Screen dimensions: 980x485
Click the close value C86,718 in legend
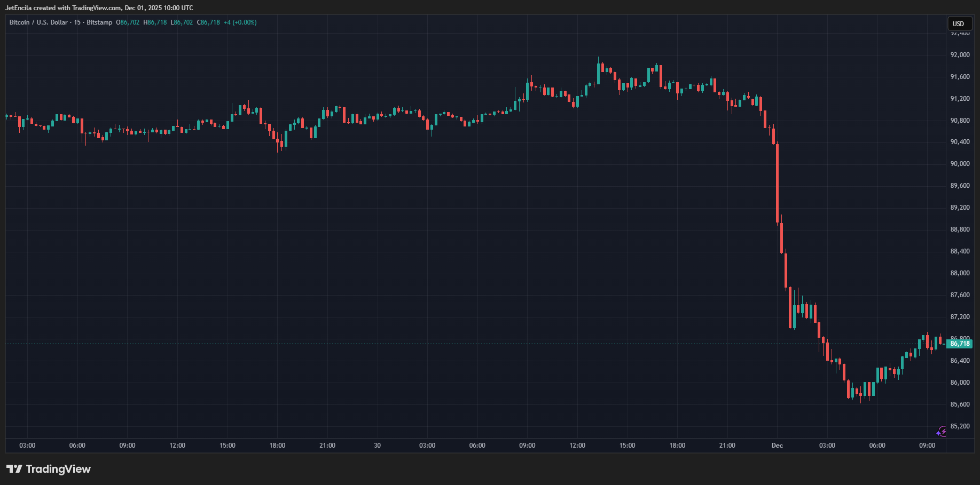(x=208, y=22)
